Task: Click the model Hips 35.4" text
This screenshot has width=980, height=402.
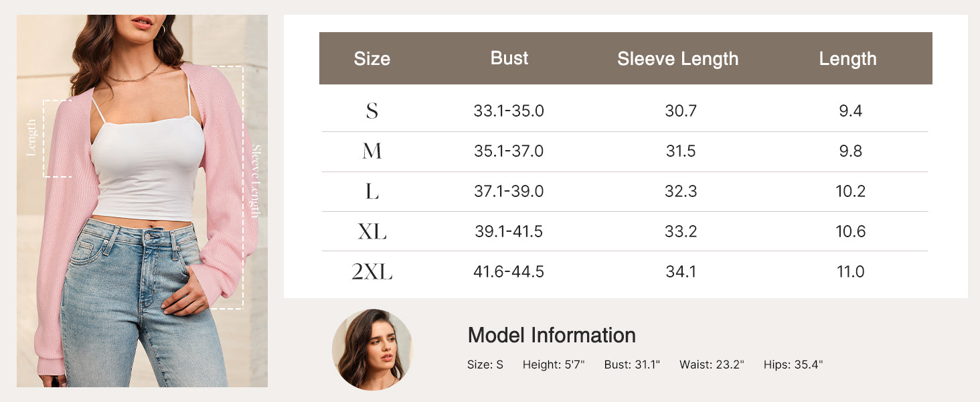Action: pyautogui.click(x=793, y=365)
